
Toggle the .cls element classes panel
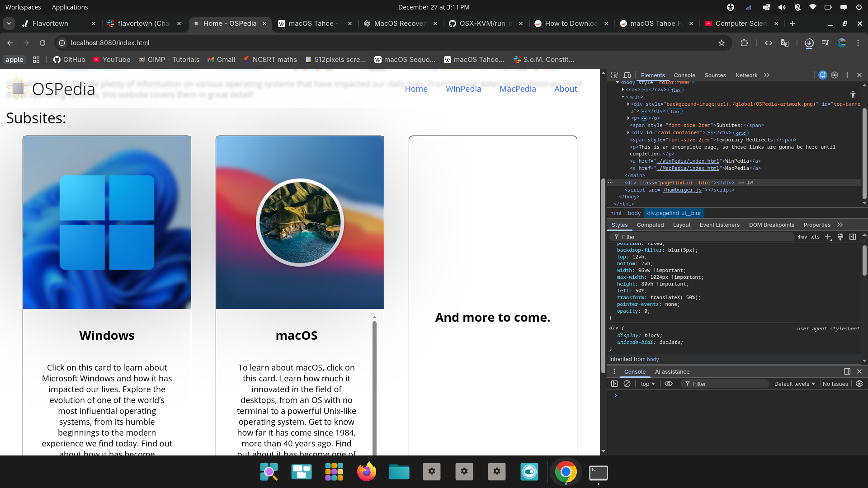[x=815, y=237]
